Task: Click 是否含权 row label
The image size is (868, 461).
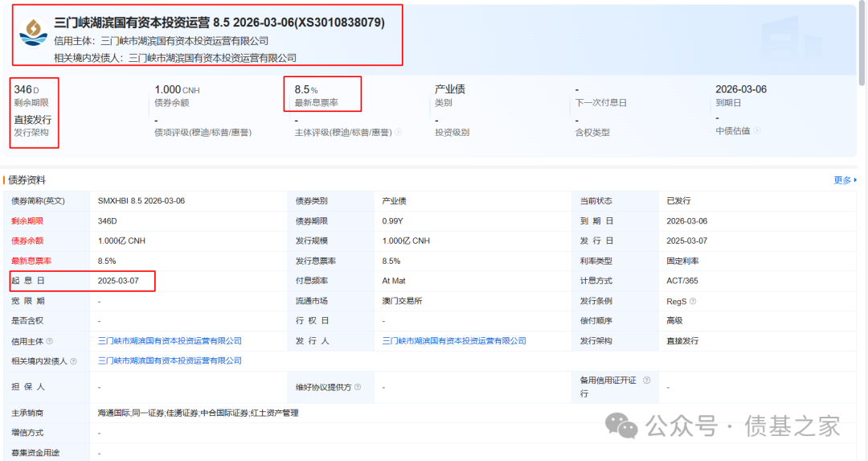Action: [x=27, y=321]
